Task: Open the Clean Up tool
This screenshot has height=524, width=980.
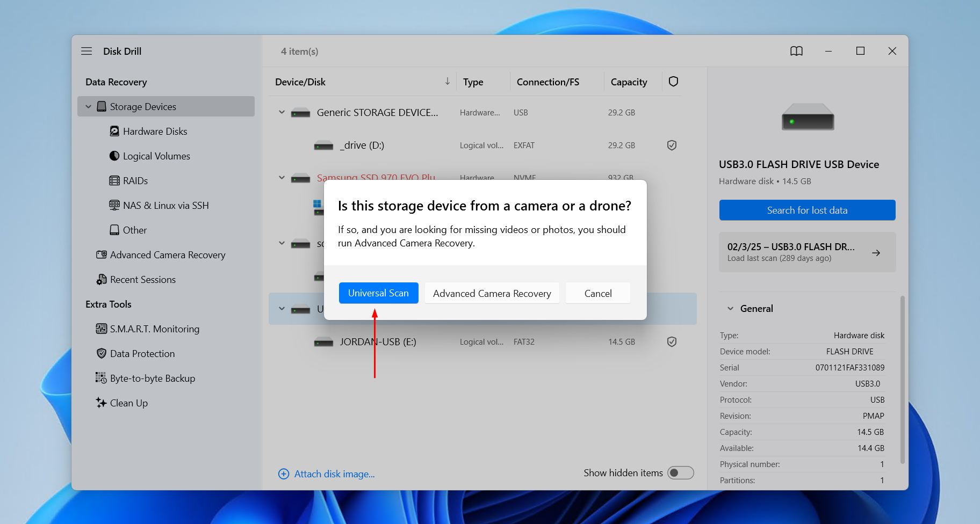Action: [x=128, y=403]
